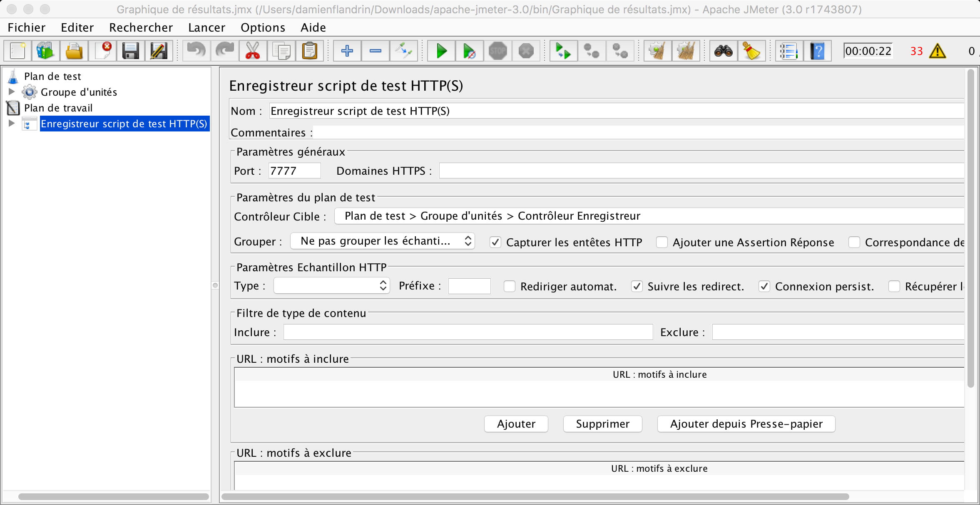Click the horizontal scrollbar under tree panel

113,496
